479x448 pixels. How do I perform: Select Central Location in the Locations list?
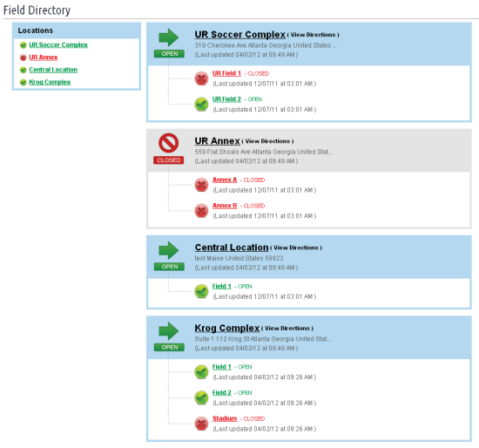tap(53, 70)
